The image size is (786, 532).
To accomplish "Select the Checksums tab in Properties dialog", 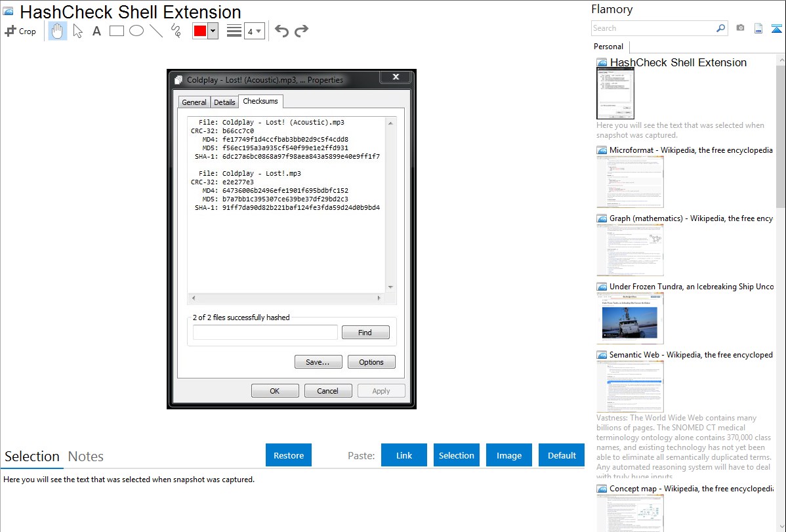I will coord(260,101).
